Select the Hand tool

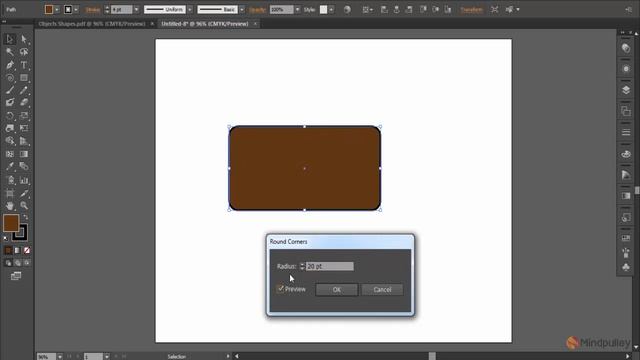tap(10, 205)
